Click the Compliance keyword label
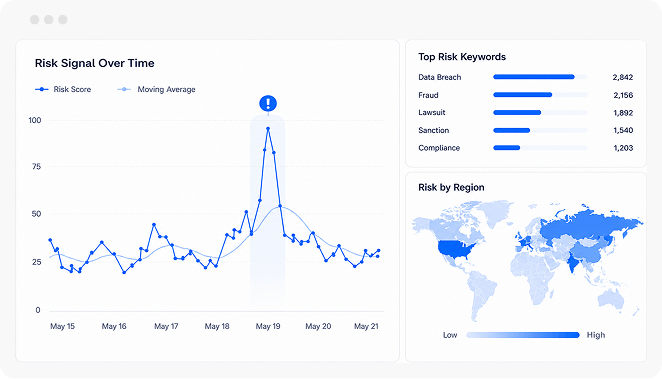 click(x=439, y=148)
